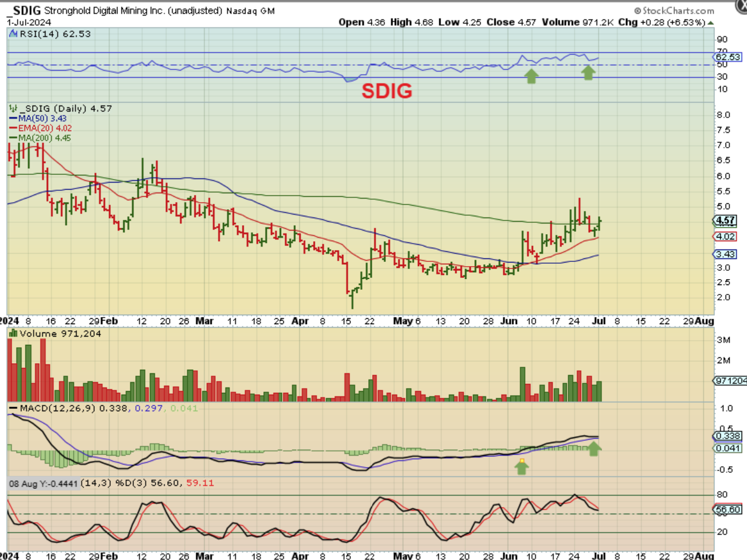Click the '1-Jul-2024' chart date
Image resolution: width=747 pixels, height=560 pixels.
pos(29,22)
